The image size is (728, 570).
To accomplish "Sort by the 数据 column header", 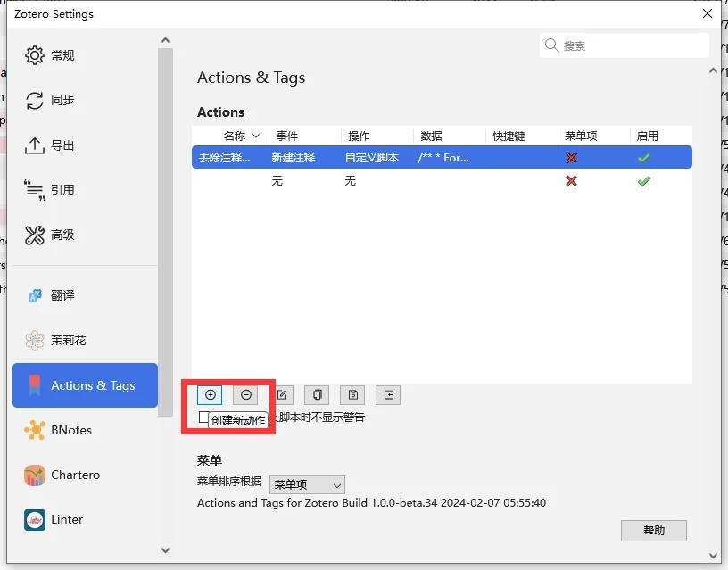I will click(449, 136).
